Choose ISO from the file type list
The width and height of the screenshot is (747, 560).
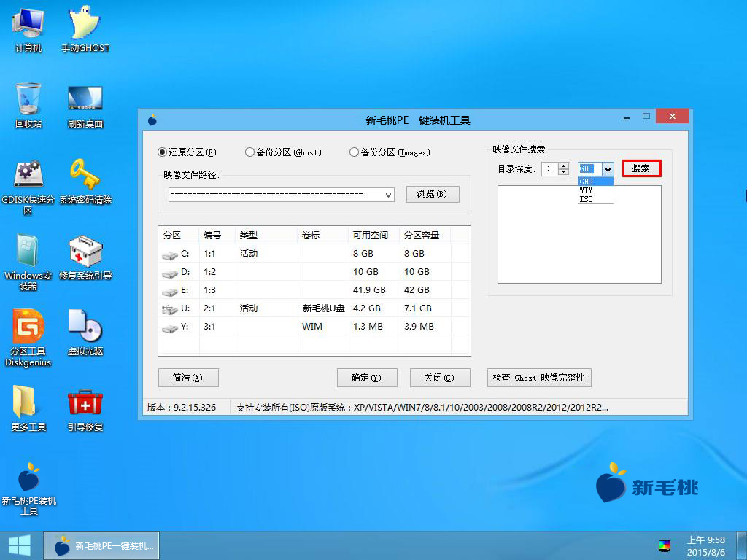coord(595,200)
